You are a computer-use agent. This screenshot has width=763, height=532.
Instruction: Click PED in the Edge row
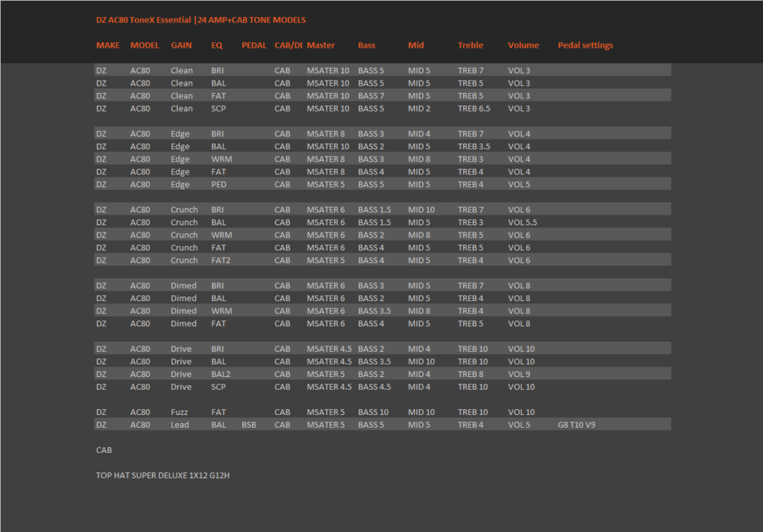click(218, 185)
